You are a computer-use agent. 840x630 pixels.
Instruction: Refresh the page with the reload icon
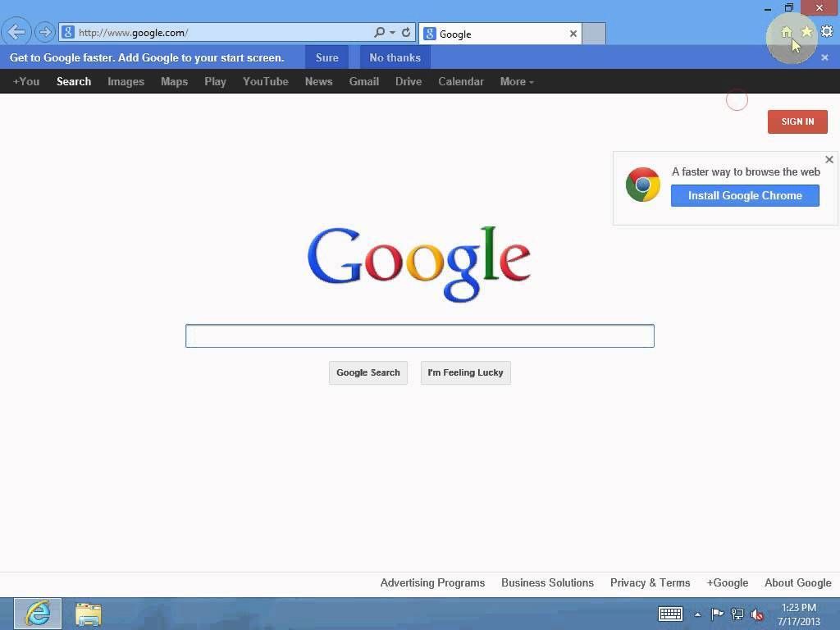[x=406, y=32]
